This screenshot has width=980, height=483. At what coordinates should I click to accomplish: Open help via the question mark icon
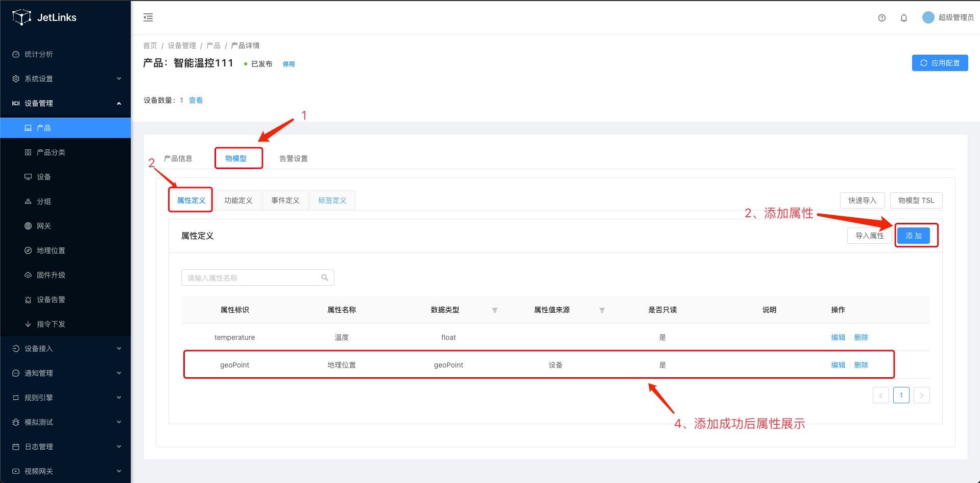point(881,18)
